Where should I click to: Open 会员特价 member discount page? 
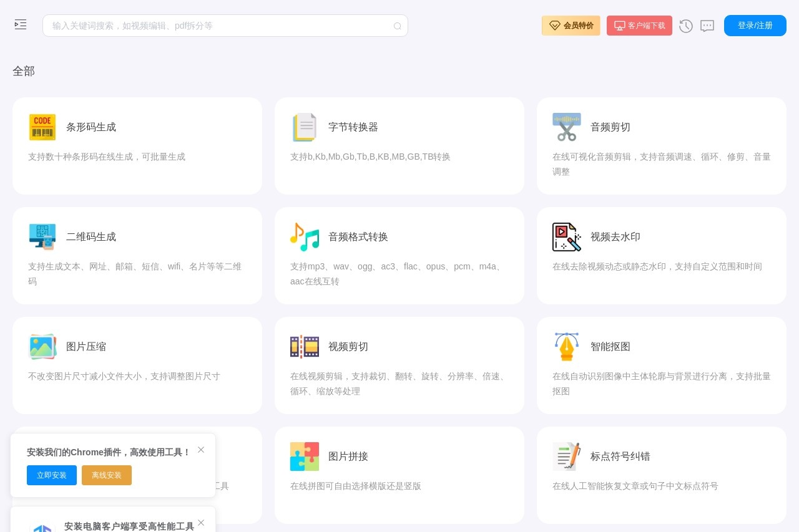click(x=571, y=26)
